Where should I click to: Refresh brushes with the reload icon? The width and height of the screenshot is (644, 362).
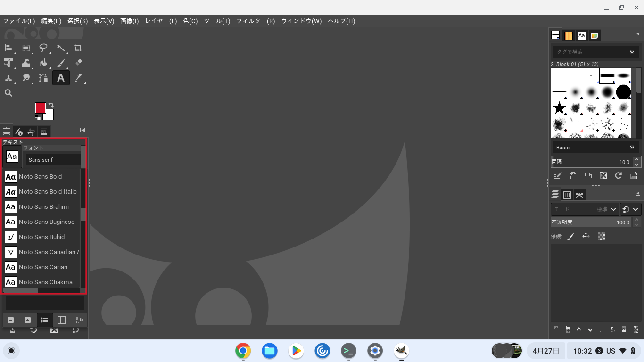(618, 175)
